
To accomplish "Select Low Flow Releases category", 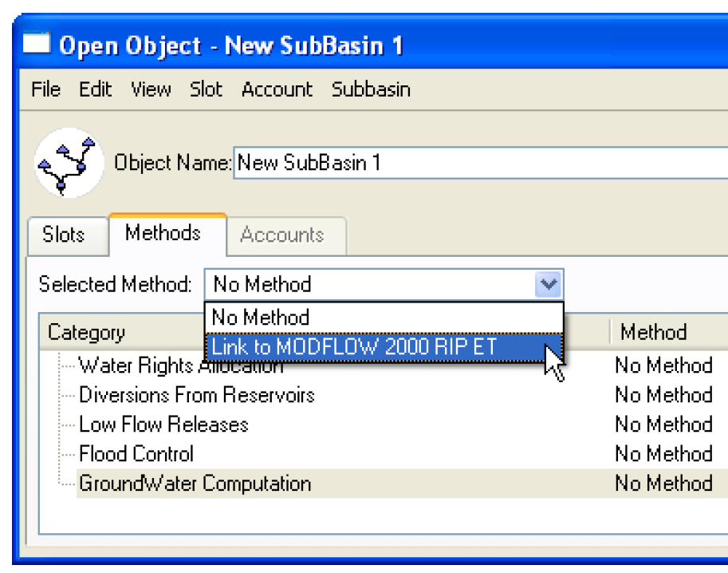I will click(163, 425).
